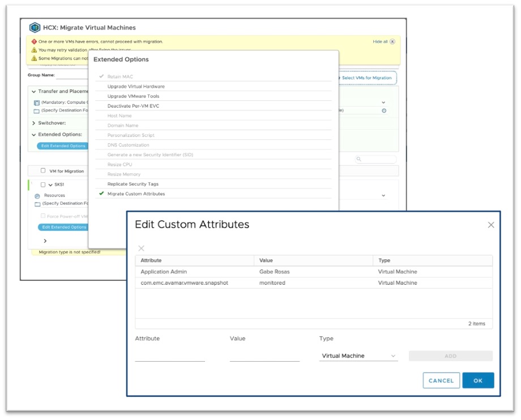Tick the VM for Migration header checkbox
Screen dimensions: 521x420
click(x=43, y=170)
